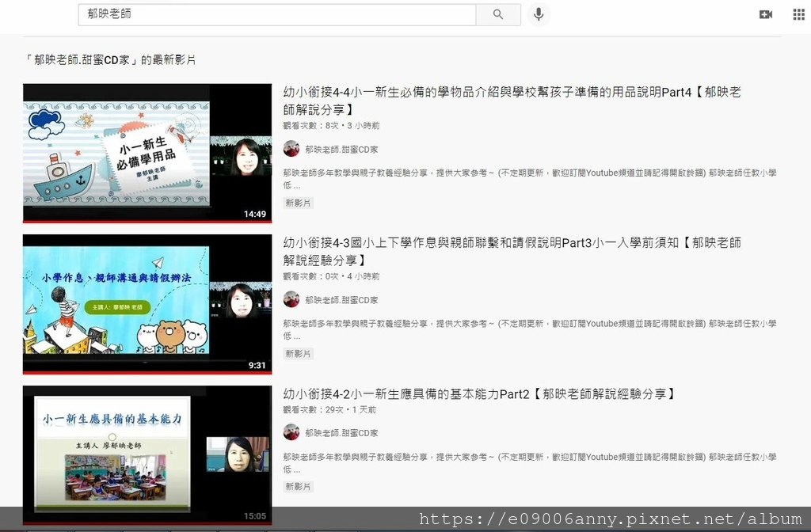Click the 14:49 duration label
Screen dimensions: 811x532
pyautogui.click(x=255, y=214)
